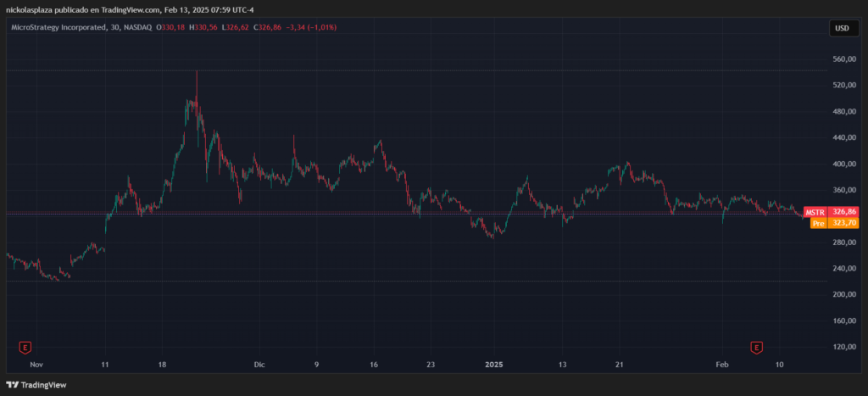This screenshot has width=868, height=396.
Task: Click the November earnings E marker
Action: 25,347
